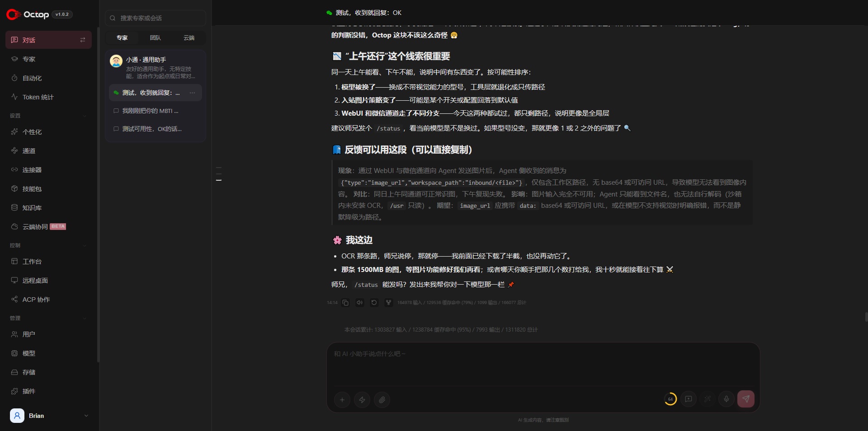Attach a file with the paperclip icon
868x431 pixels.
pyautogui.click(x=382, y=400)
